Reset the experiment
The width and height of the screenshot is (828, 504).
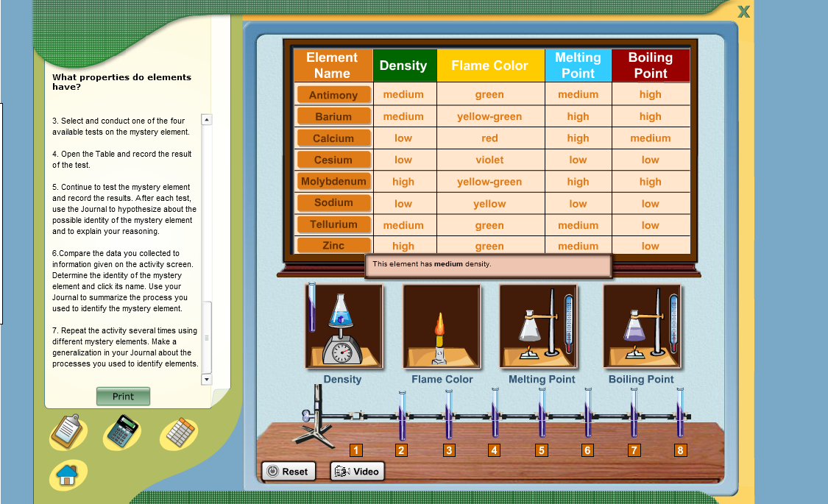tap(289, 471)
